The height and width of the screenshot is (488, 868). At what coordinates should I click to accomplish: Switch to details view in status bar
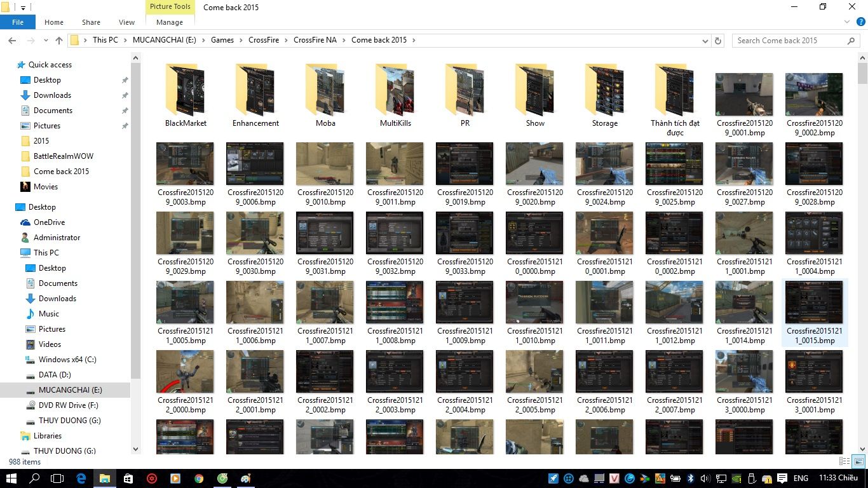point(844,462)
